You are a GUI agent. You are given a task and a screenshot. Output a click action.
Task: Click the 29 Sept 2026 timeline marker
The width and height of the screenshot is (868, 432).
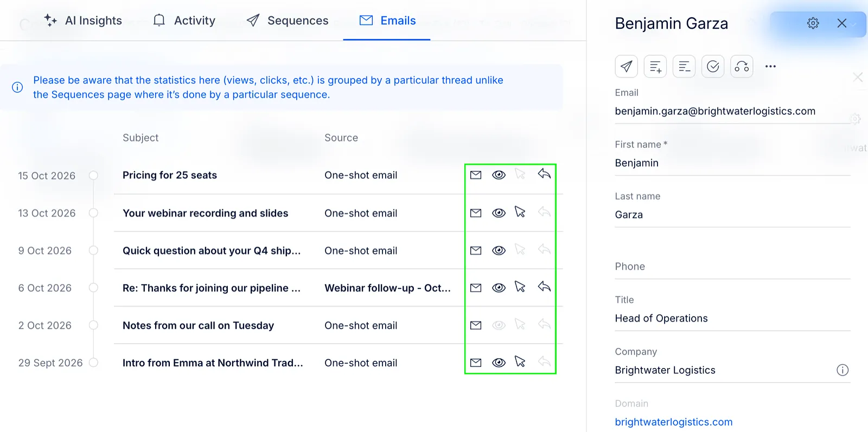[x=93, y=363]
